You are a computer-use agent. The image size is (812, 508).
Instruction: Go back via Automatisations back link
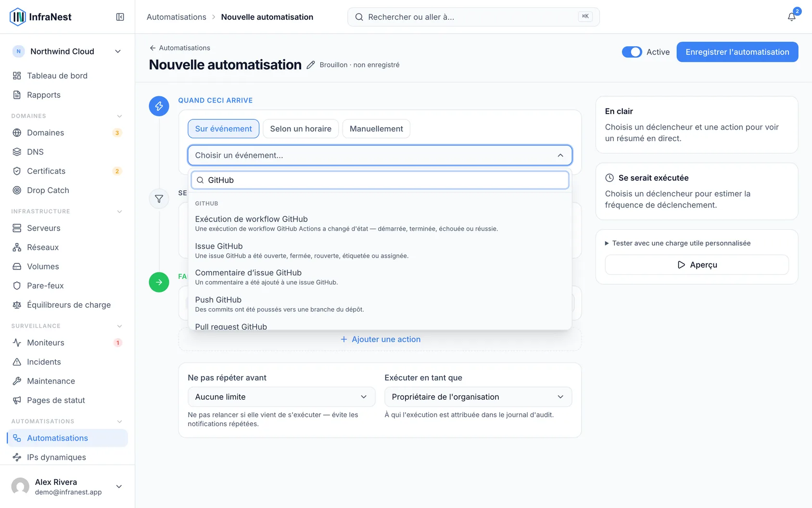click(x=179, y=48)
